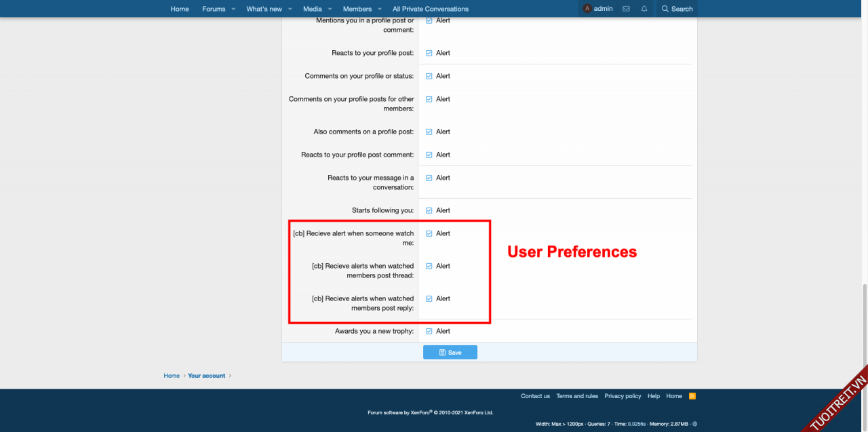
Task: Disable Alert for watched members post thread
Action: [429, 266]
